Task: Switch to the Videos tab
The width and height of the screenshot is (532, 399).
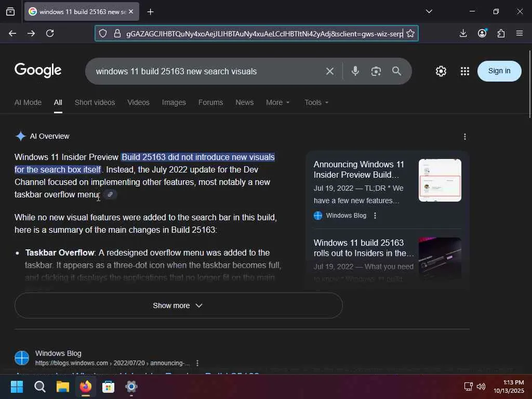Action: [x=138, y=102]
